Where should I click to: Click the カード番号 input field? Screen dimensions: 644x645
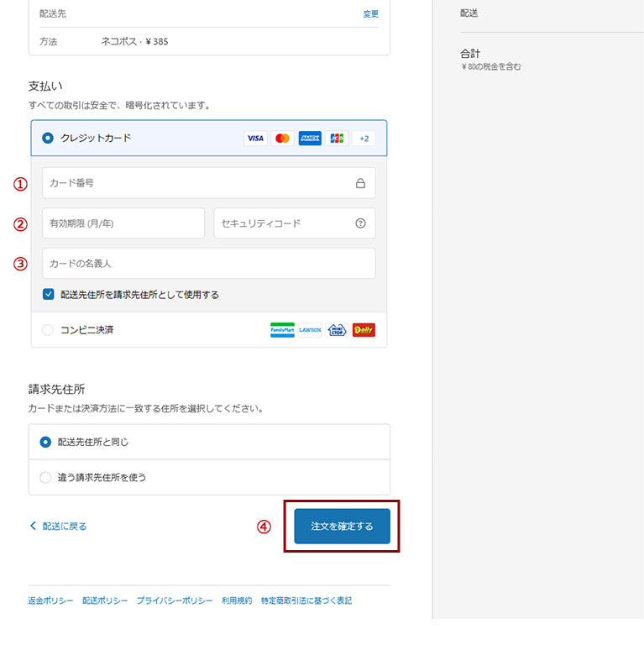point(209,183)
